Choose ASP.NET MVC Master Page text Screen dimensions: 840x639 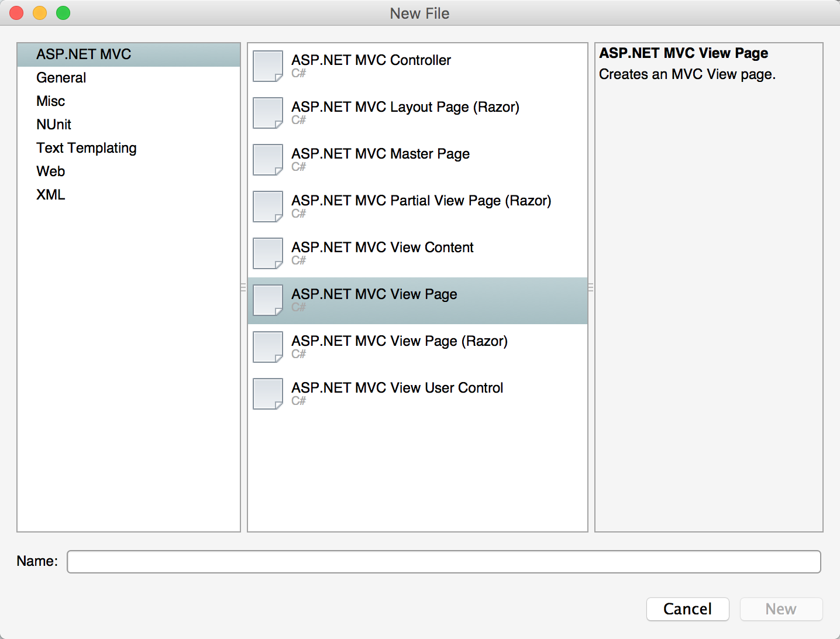tap(380, 154)
